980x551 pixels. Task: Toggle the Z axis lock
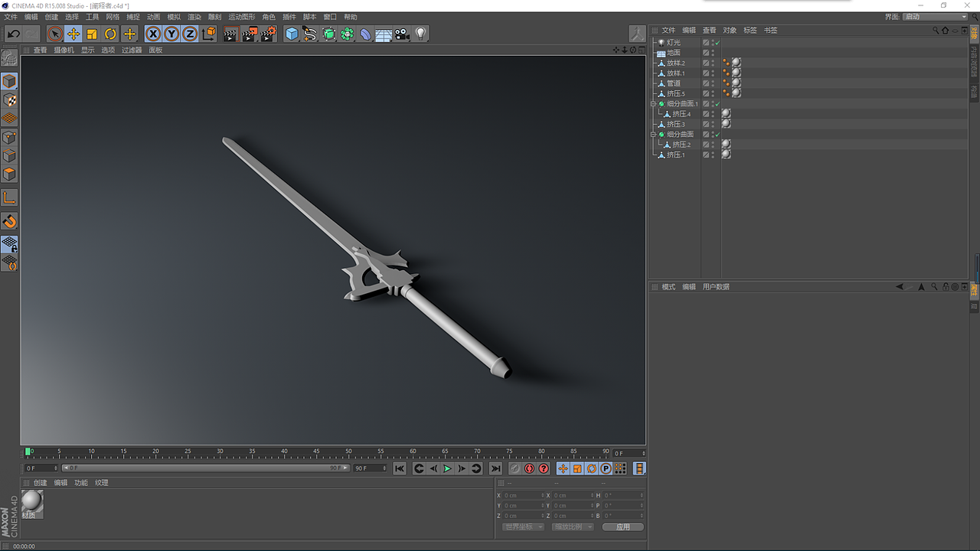coord(190,34)
